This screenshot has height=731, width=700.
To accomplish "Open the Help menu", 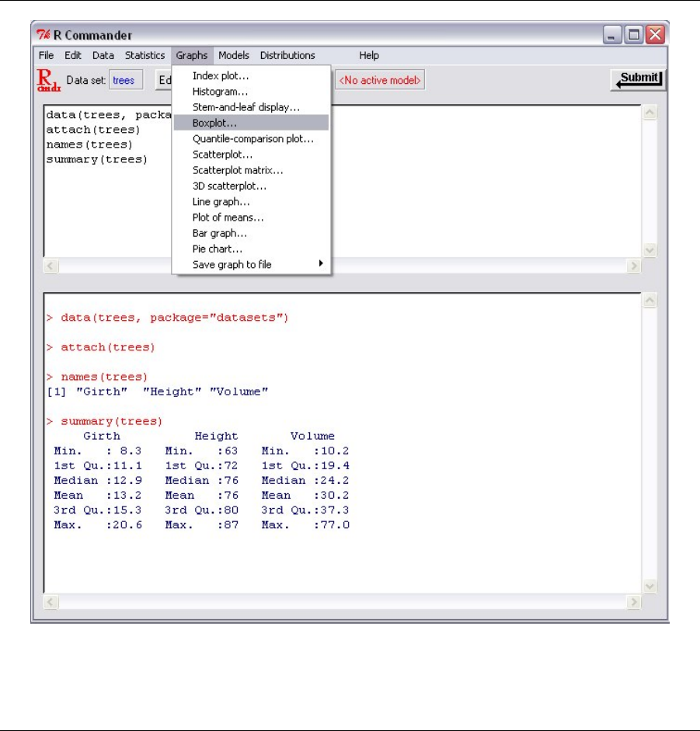I will click(369, 55).
